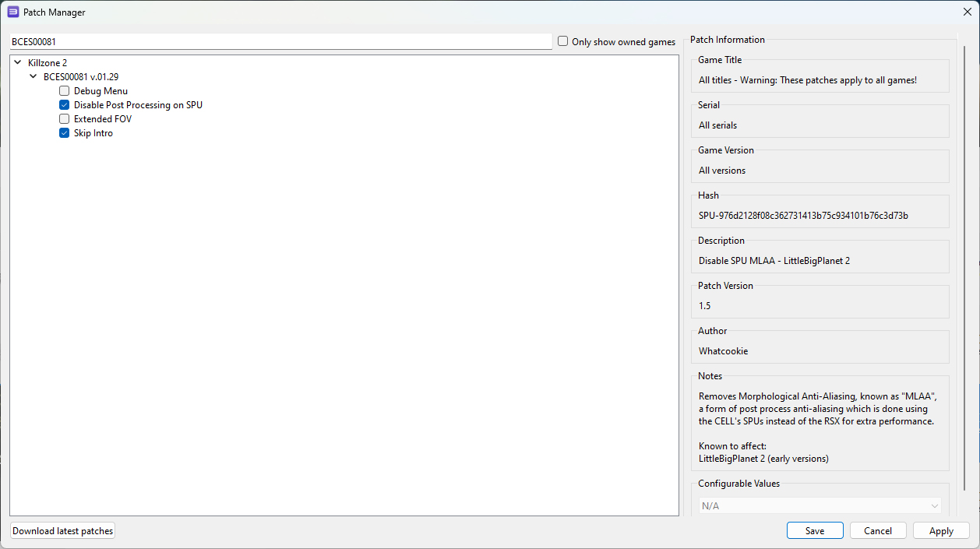The width and height of the screenshot is (980, 549).
Task: Enable the Extended FOV patch checkbox
Action: point(64,119)
